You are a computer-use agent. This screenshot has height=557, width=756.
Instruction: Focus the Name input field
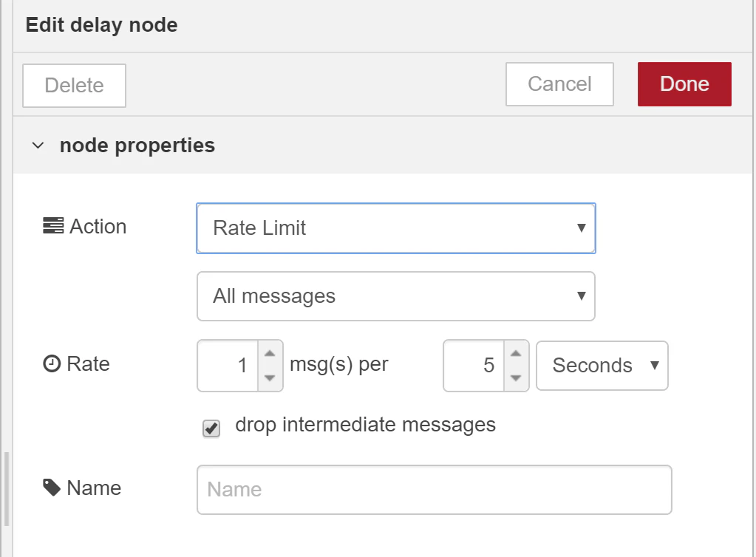click(x=435, y=490)
